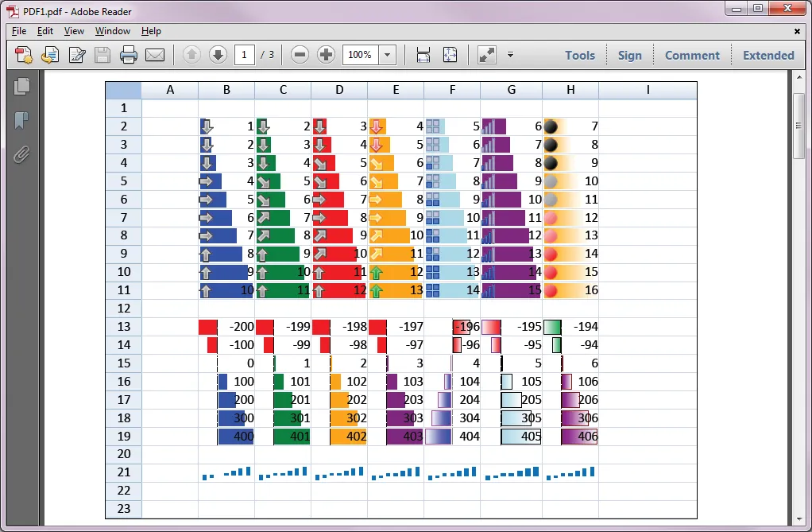This screenshot has width=812, height=532.
Task: Open the Comment pane
Action: (x=692, y=55)
